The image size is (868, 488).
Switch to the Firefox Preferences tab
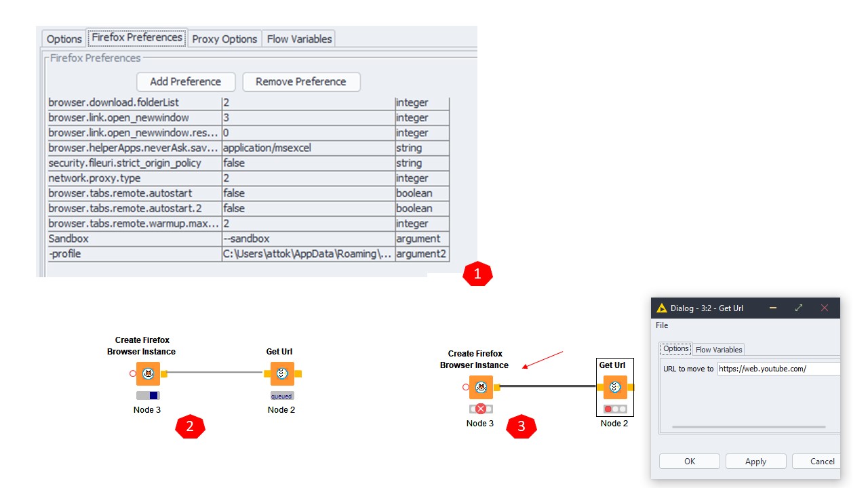137,38
